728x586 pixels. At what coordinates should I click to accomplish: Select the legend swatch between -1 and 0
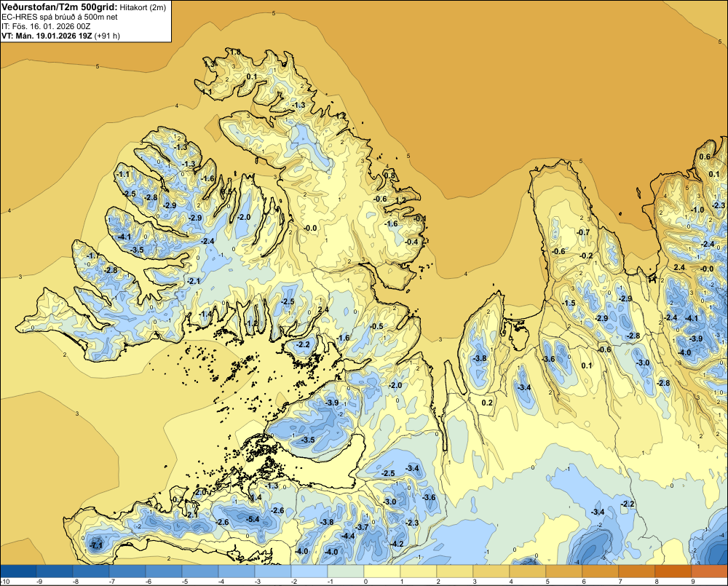[x=346, y=571]
